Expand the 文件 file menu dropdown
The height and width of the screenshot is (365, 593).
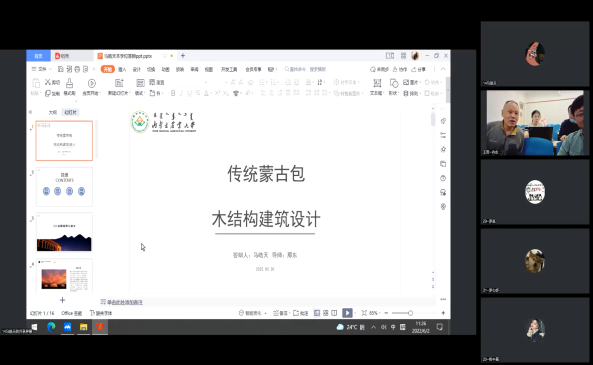point(42,69)
